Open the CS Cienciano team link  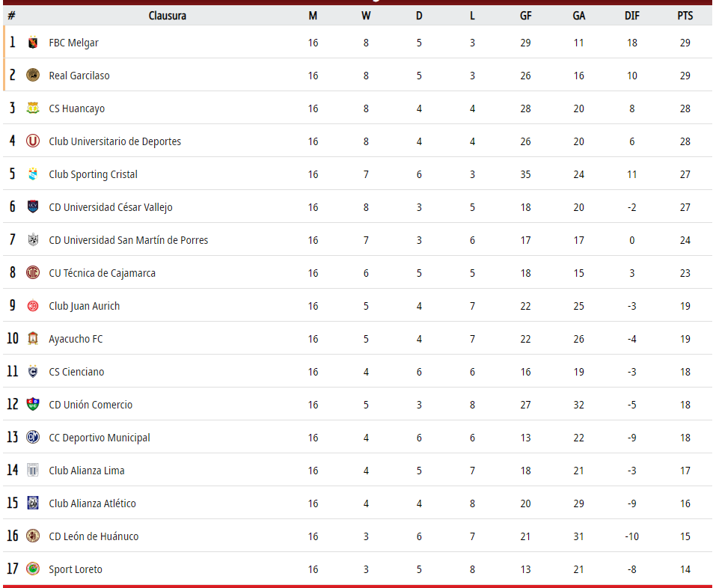[x=76, y=372]
